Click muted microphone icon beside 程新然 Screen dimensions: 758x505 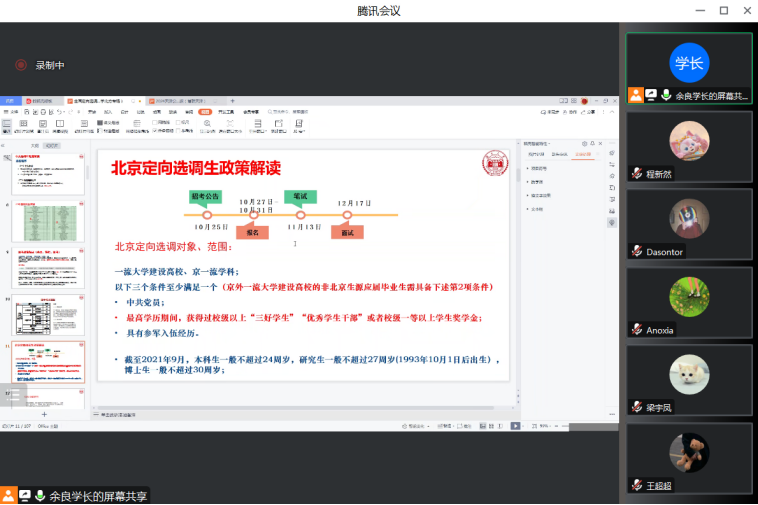point(636,173)
